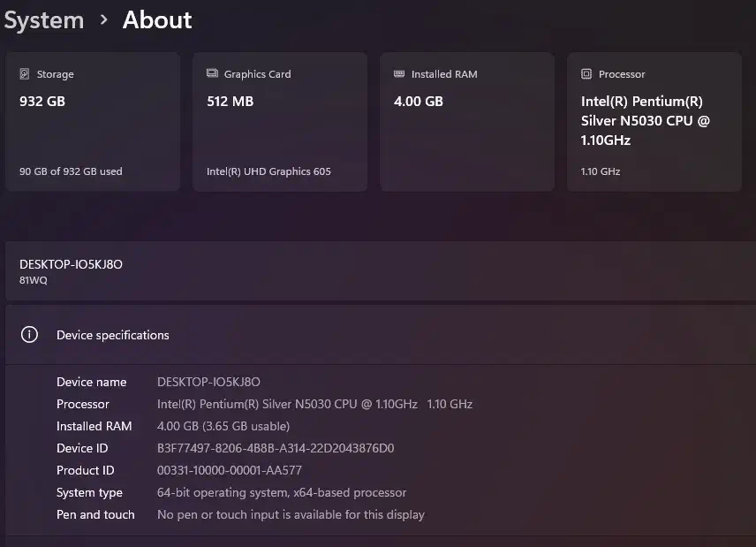Click Intel Pentium Silver N5030 card text

coord(645,121)
